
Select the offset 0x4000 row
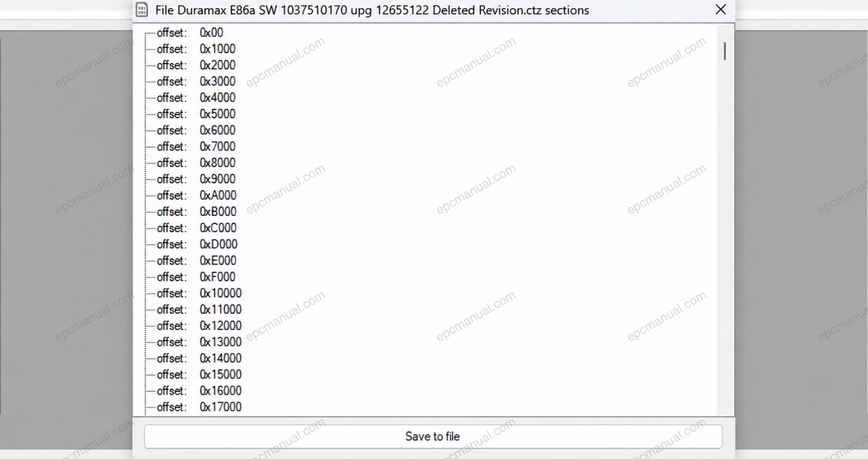196,98
